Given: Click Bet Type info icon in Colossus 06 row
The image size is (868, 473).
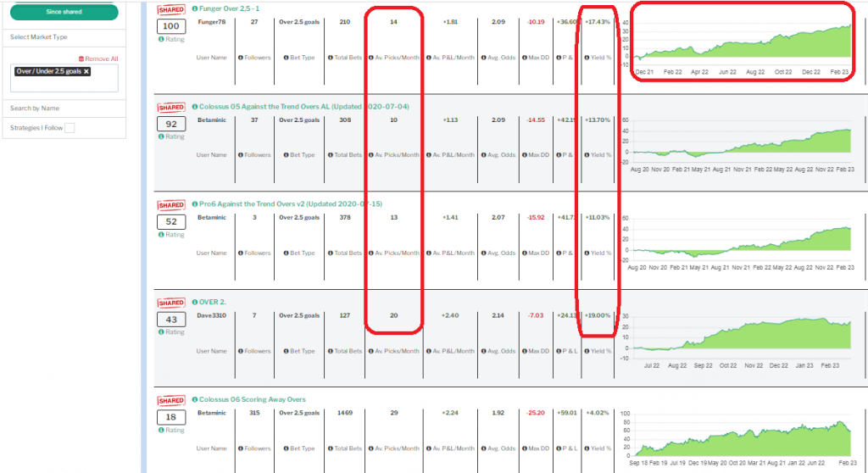Looking at the screenshot, I should coord(283,449).
